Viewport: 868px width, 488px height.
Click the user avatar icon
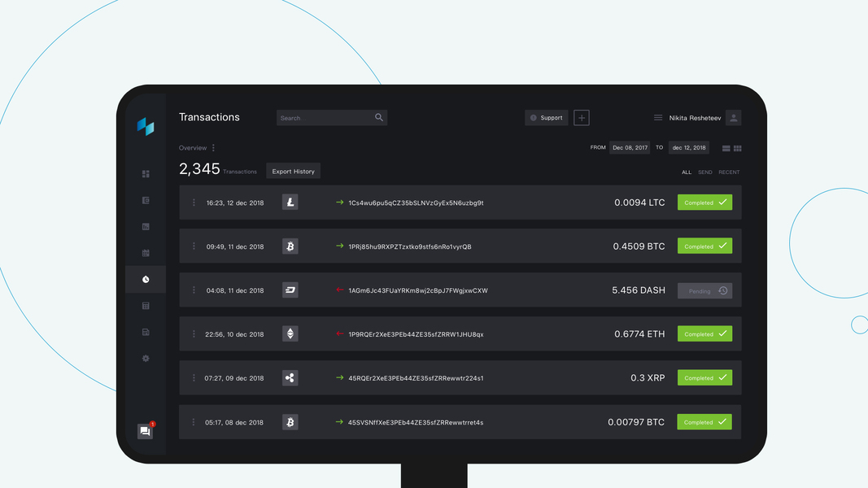(x=734, y=118)
